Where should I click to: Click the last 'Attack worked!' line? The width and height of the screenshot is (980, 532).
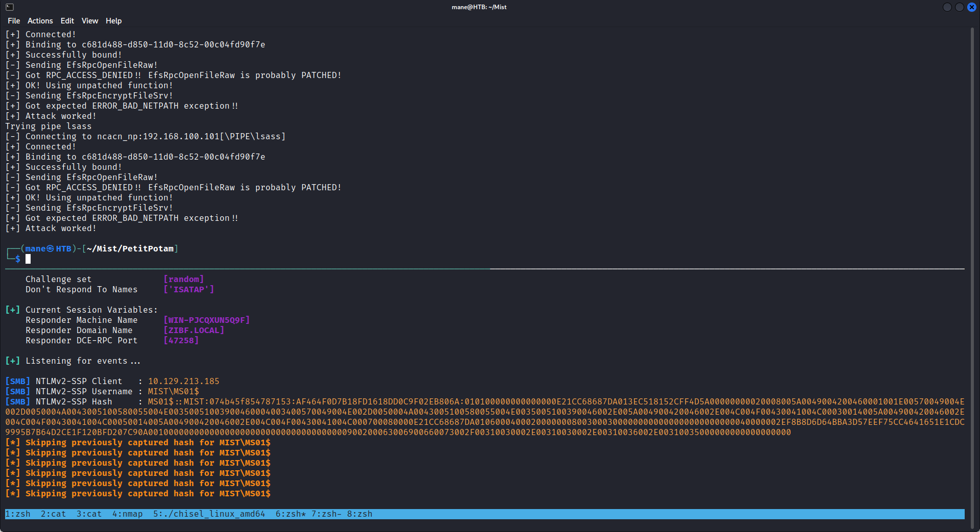51,229
